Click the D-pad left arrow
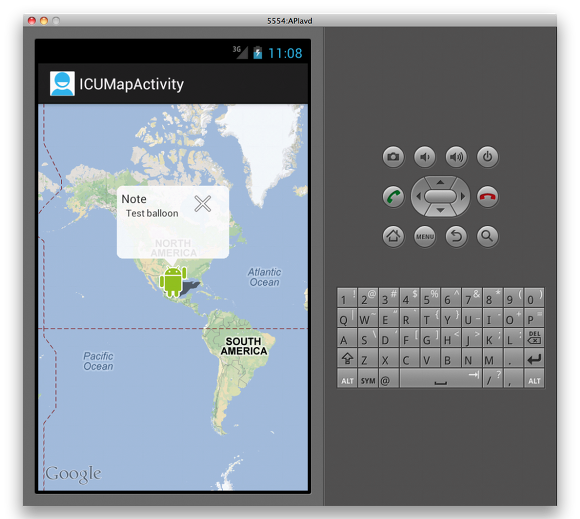This screenshot has height=519, width=580. [x=418, y=196]
